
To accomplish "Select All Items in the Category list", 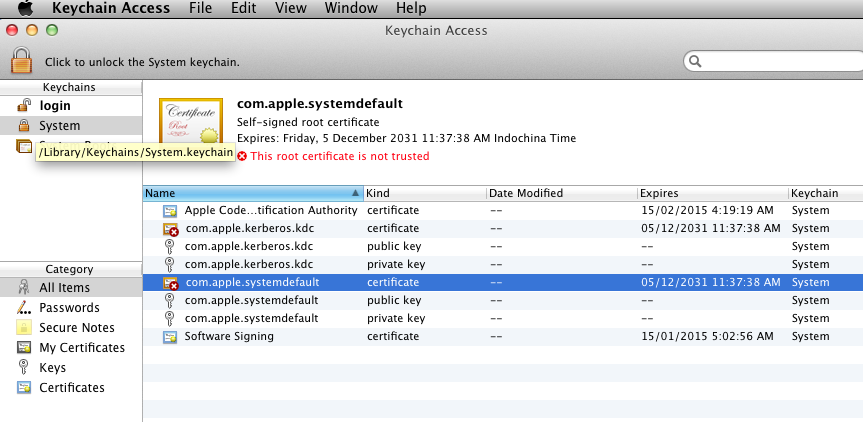I will [64, 288].
